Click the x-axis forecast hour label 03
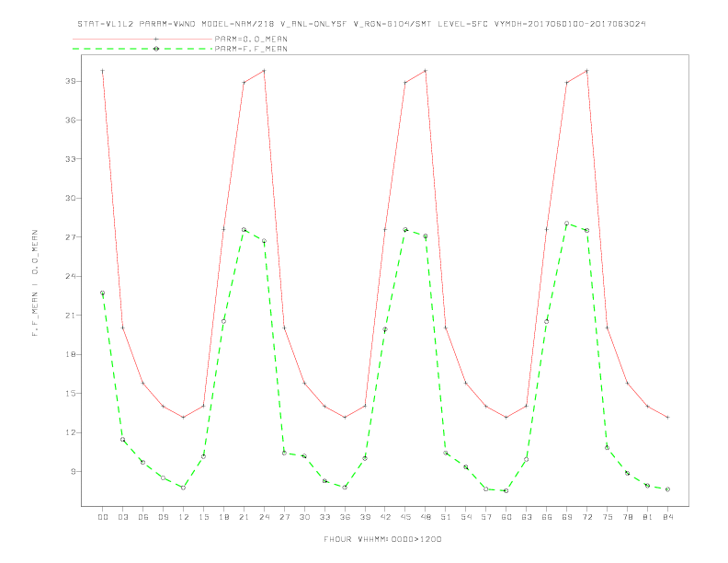The width and height of the screenshot is (728, 563). (122, 517)
